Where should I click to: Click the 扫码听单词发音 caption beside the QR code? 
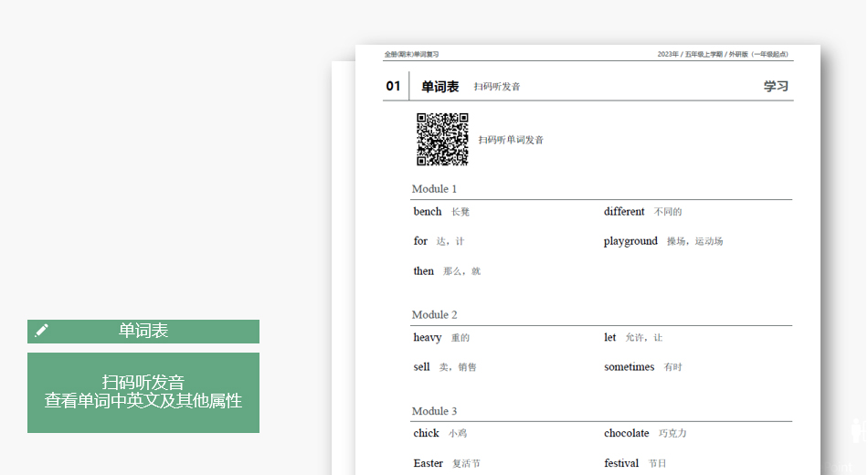[x=511, y=140]
